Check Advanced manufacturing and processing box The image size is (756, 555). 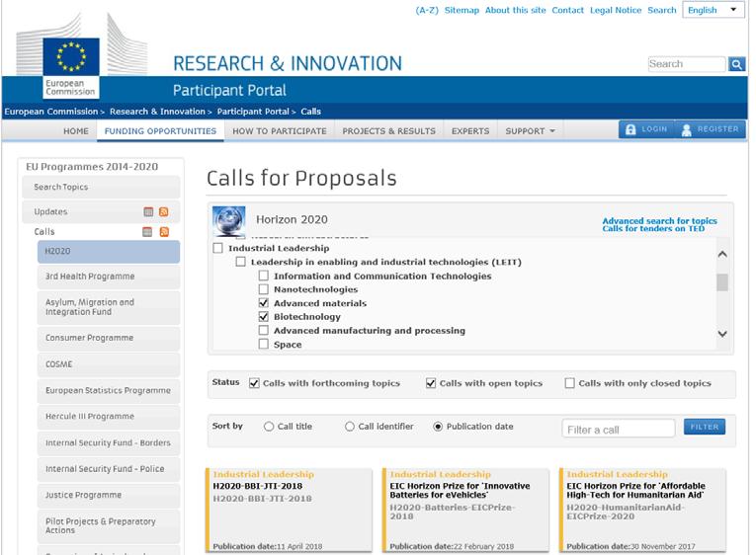[263, 331]
